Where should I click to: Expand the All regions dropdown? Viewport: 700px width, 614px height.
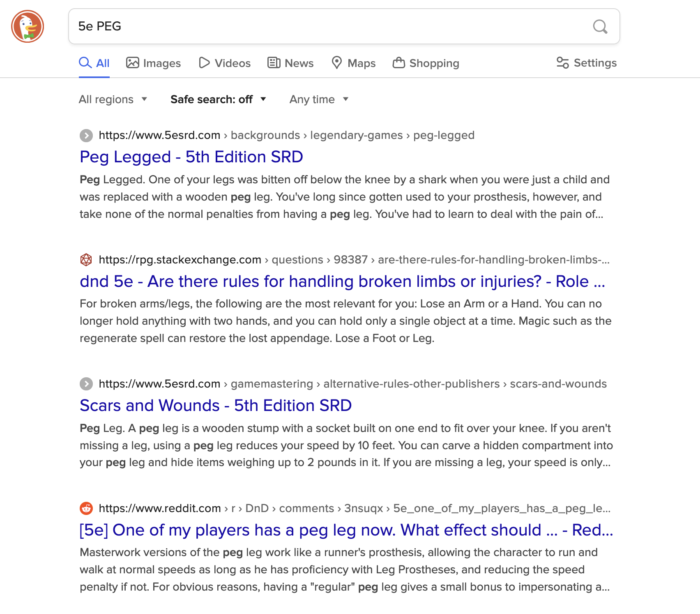pyautogui.click(x=113, y=99)
